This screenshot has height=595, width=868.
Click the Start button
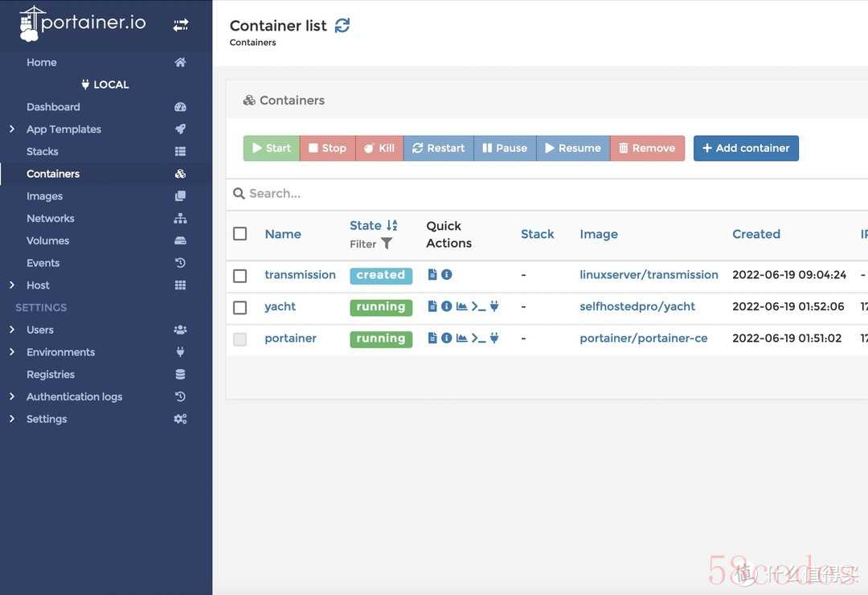coord(272,148)
